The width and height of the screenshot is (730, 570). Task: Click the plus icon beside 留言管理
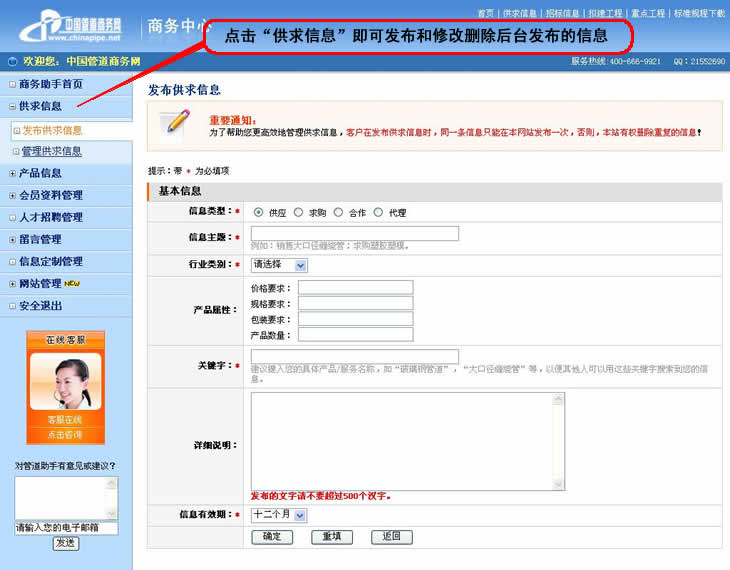pyautogui.click(x=12, y=240)
